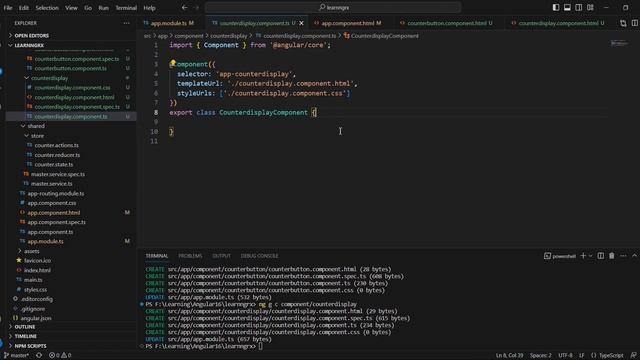The height and width of the screenshot is (360, 640).
Task: Click lightbulb code action on line 3
Action: click(x=173, y=63)
